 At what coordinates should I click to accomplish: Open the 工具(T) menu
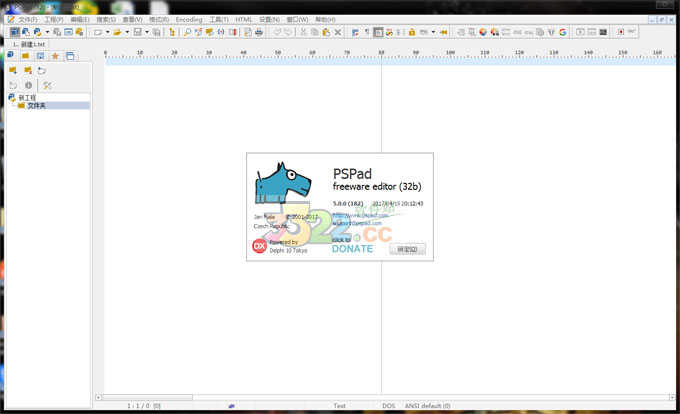pyautogui.click(x=219, y=20)
